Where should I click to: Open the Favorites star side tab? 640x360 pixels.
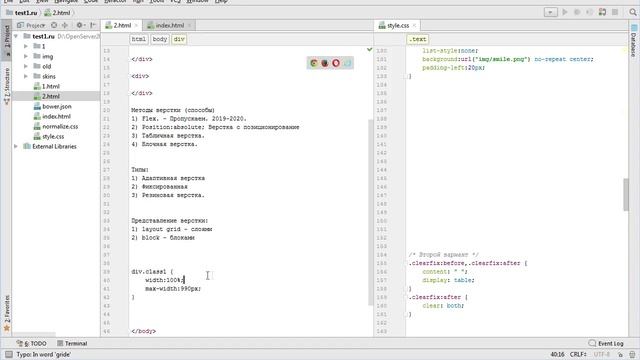[x=7, y=313]
